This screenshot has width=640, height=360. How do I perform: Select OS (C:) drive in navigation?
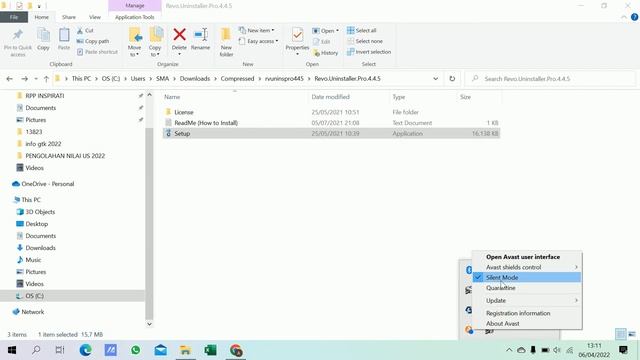(34, 296)
